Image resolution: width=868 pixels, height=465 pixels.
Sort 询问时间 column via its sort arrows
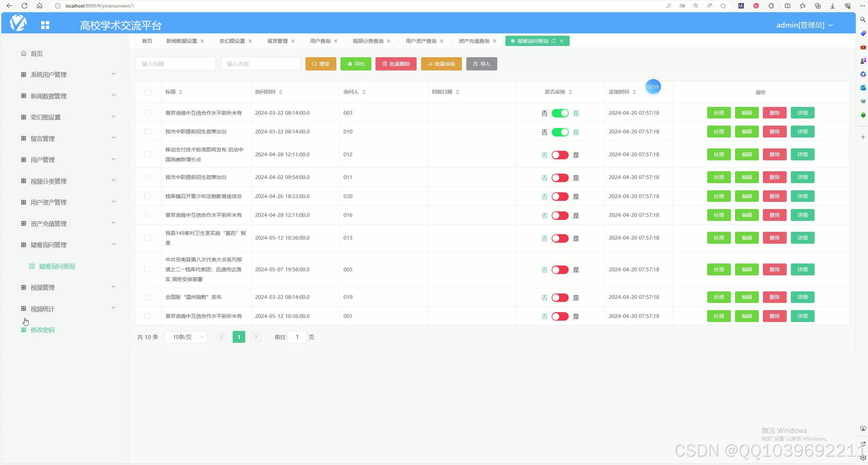coord(281,92)
